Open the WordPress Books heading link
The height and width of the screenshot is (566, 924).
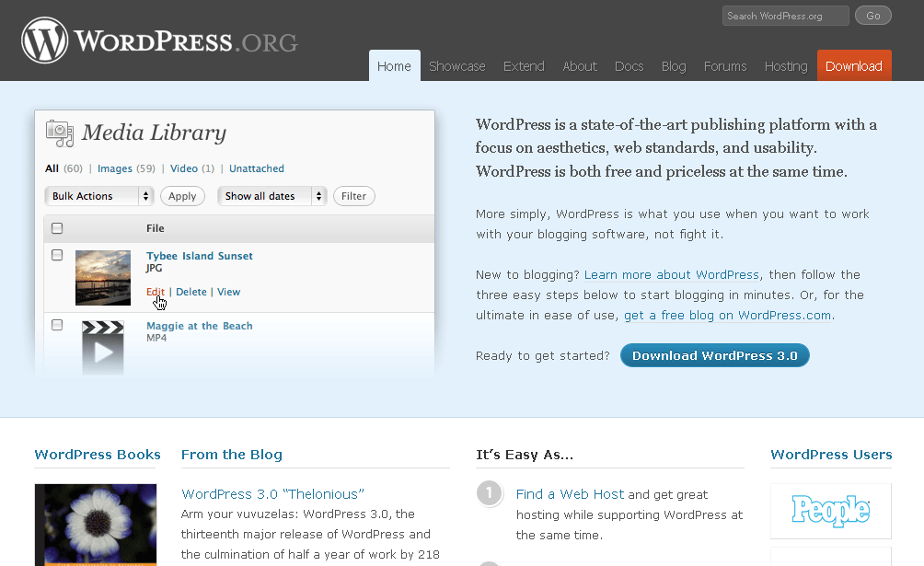click(98, 455)
